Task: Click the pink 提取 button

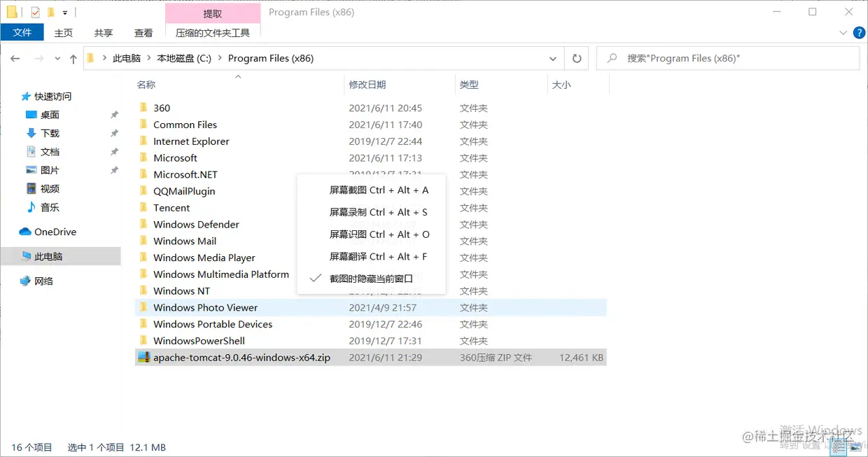Action: [212, 13]
